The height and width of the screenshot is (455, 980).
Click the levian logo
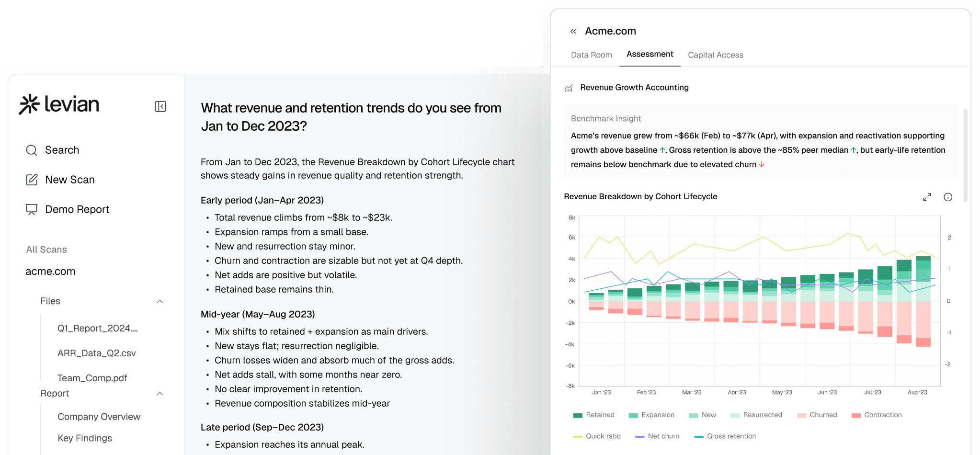(59, 104)
